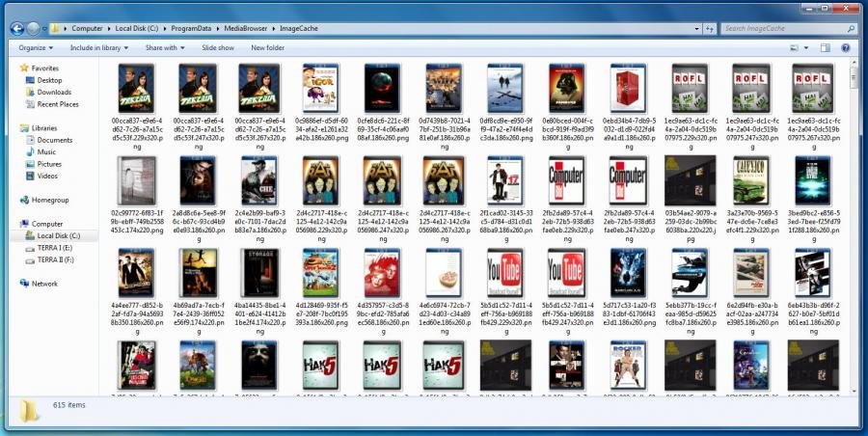868x436 pixels.
Task: Select Computer in navigation pane
Action: point(47,224)
